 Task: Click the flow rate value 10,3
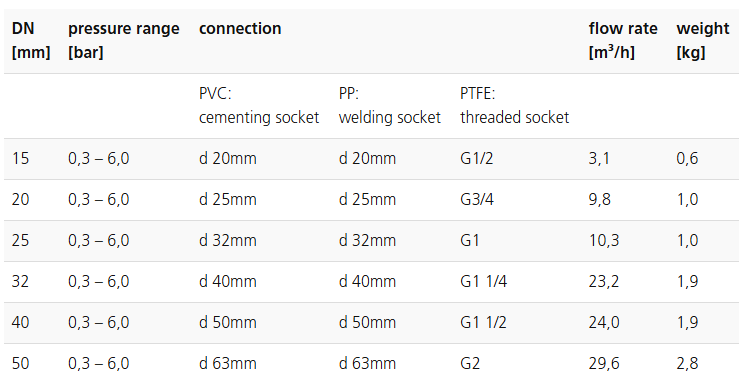604,240
